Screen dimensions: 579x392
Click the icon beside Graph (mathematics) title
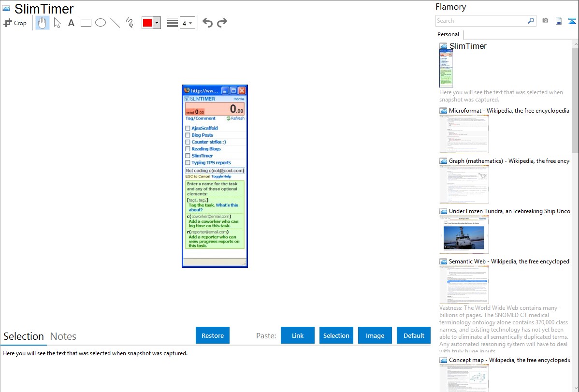[443, 161]
